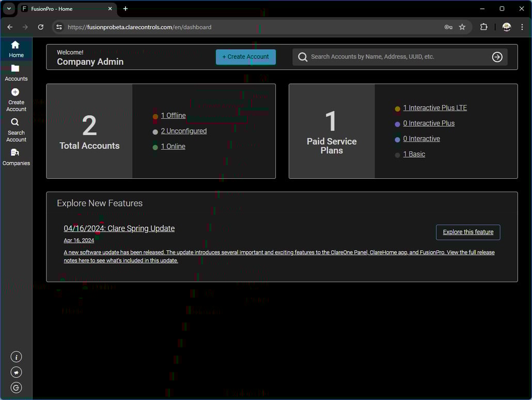
Task: Select Search Account in the sidebar
Action: (x=16, y=128)
